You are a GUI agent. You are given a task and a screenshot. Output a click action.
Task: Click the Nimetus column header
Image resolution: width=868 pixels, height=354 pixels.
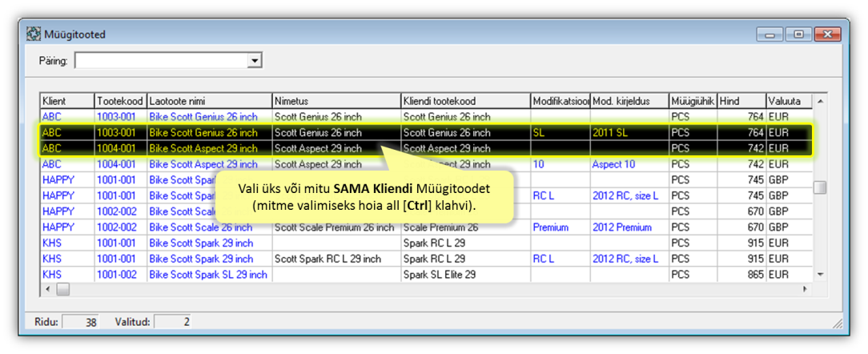point(336,102)
